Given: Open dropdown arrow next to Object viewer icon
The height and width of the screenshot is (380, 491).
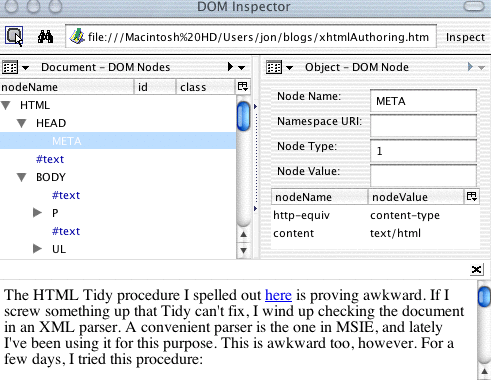Looking at the screenshot, I should (x=289, y=68).
